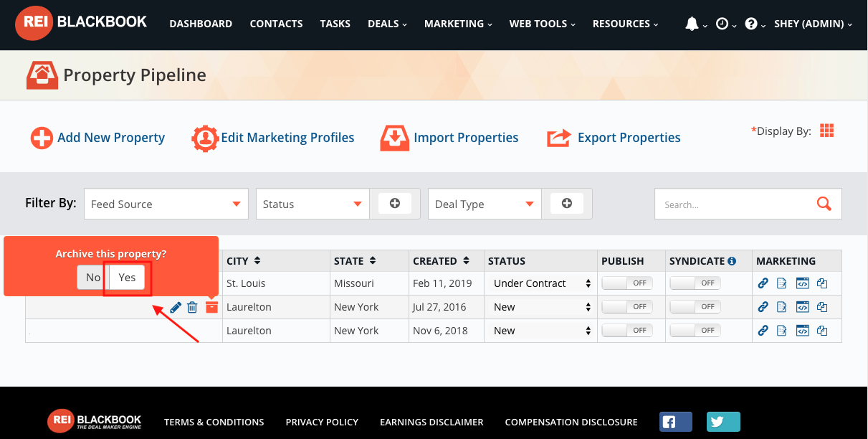Click edit document icon for Laurelton Nov 6, 2018
Viewport: 868px width, 439px height.
pos(782,331)
